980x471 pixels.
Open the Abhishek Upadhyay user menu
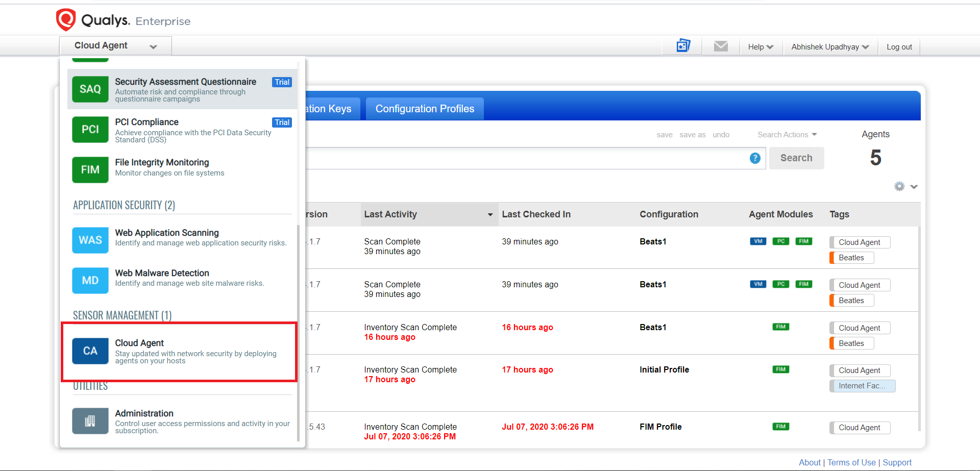pos(830,47)
